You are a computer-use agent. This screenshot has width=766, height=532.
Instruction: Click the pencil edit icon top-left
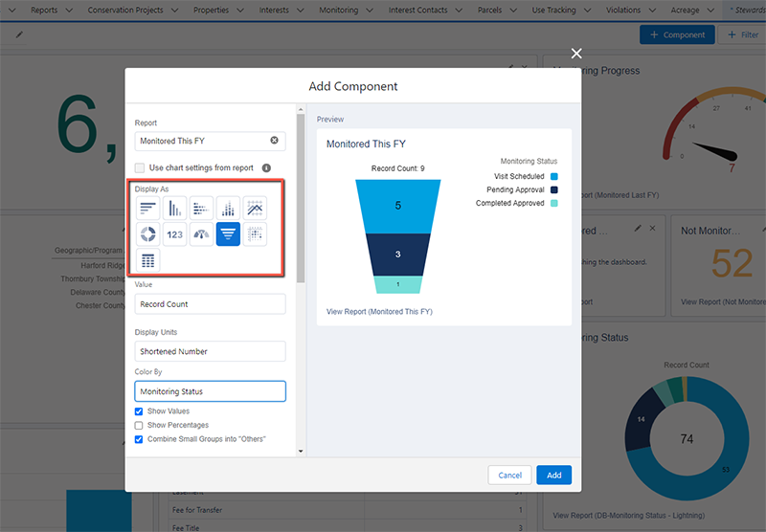tap(19, 34)
